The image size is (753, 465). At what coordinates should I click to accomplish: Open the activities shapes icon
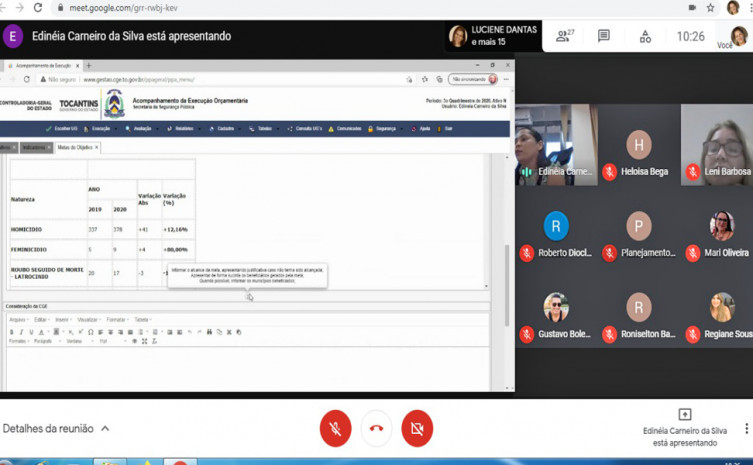pyautogui.click(x=645, y=36)
